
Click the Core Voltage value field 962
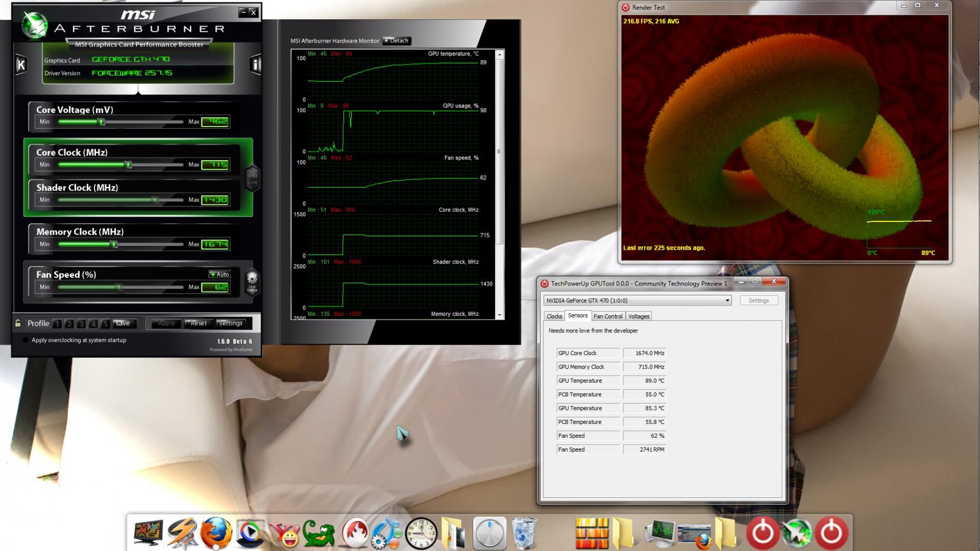[215, 122]
